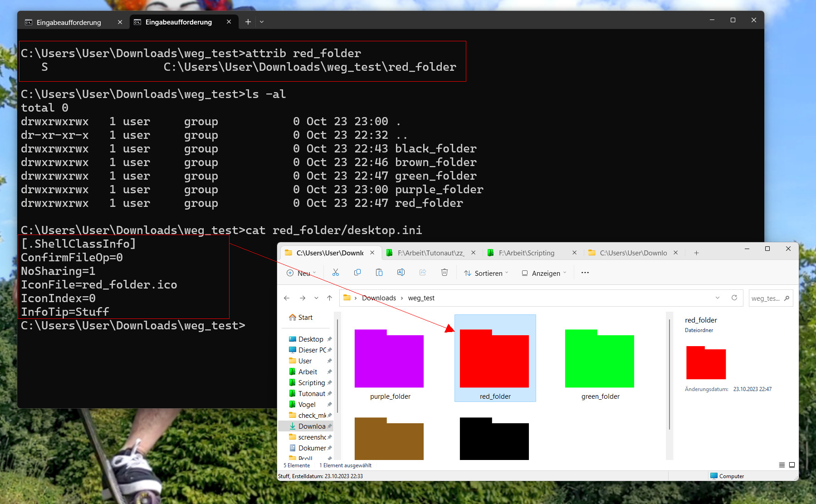Screen dimensions: 816x504
Task: Expand the address bar history dropdown
Action: 718,298
